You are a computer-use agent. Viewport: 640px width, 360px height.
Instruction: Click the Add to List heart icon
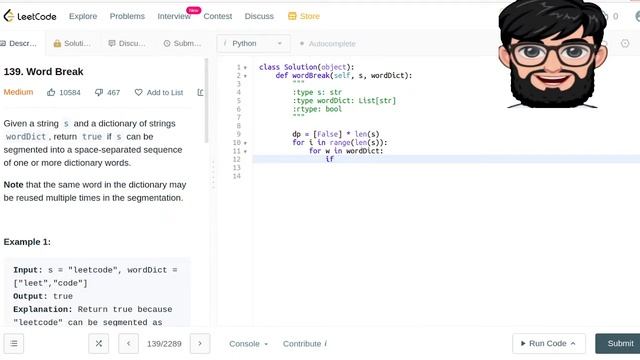coord(138,93)
